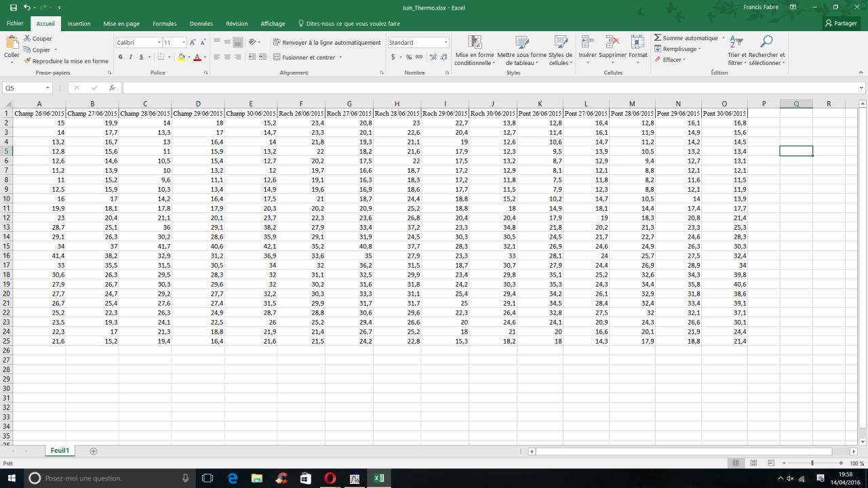Click the zoom slider handle
Screen dimensions: 868x488
click(812, 463)
